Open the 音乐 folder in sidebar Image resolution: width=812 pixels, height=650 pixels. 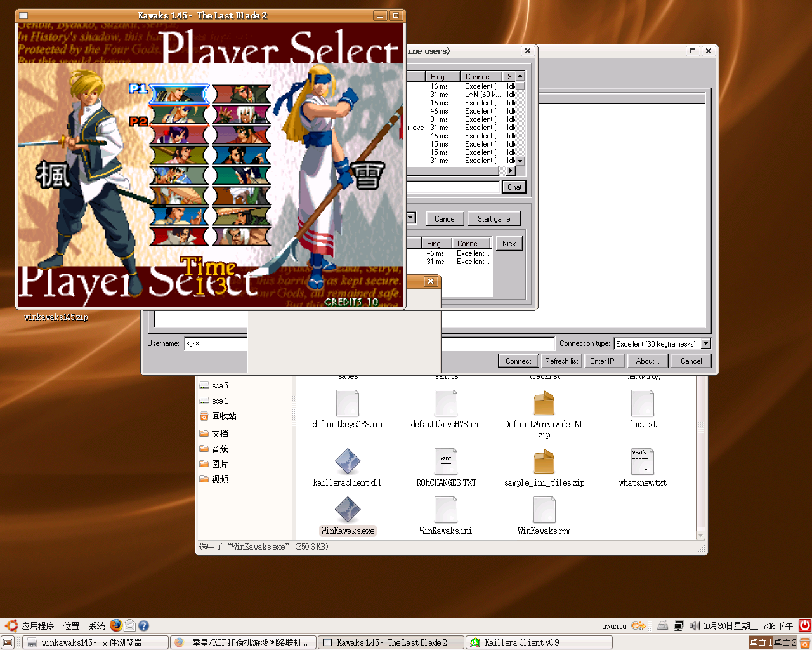click(x=214, y=449)
